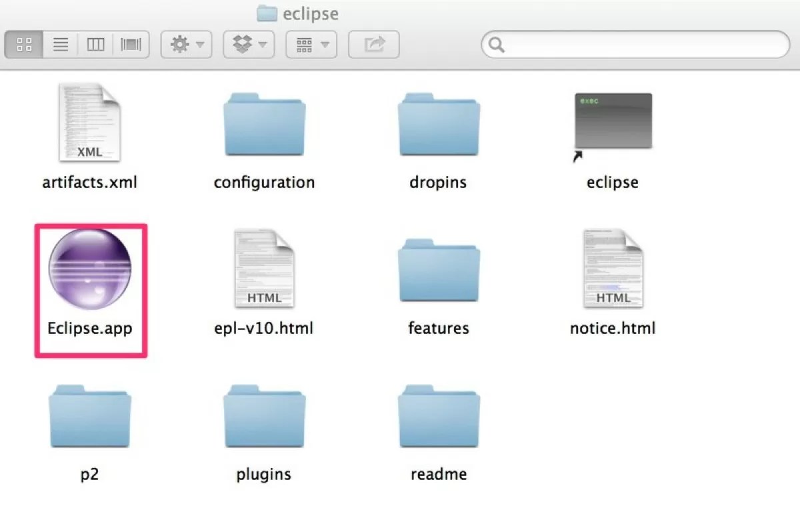Click the "artifacts.xml" file name
Image resolution: width=800 pixels, height=532 pixels.
90,182
